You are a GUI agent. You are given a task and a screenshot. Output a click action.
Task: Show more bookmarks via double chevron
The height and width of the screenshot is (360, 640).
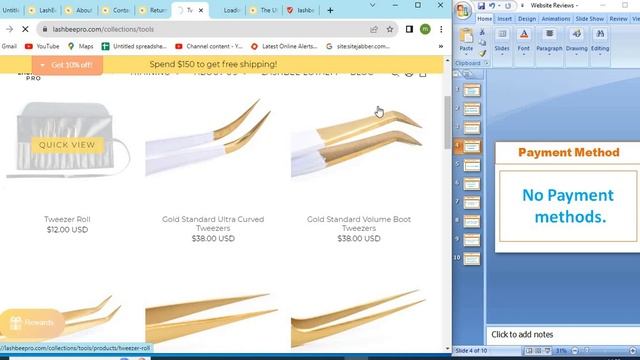[x=441, y=47]
